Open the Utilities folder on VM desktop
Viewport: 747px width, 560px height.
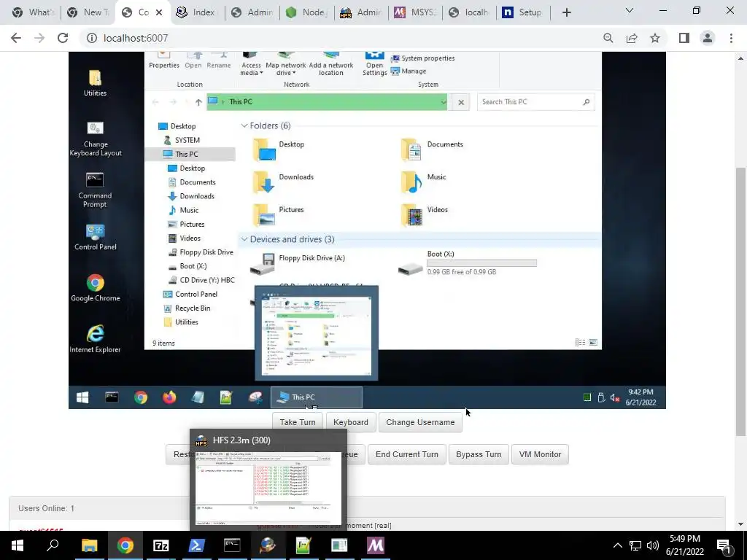[95, 83]
